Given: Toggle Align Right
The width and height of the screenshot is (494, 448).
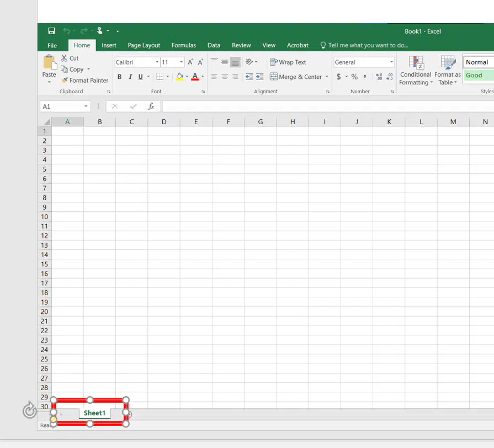Looking at the screenshot, I should 235,77.
